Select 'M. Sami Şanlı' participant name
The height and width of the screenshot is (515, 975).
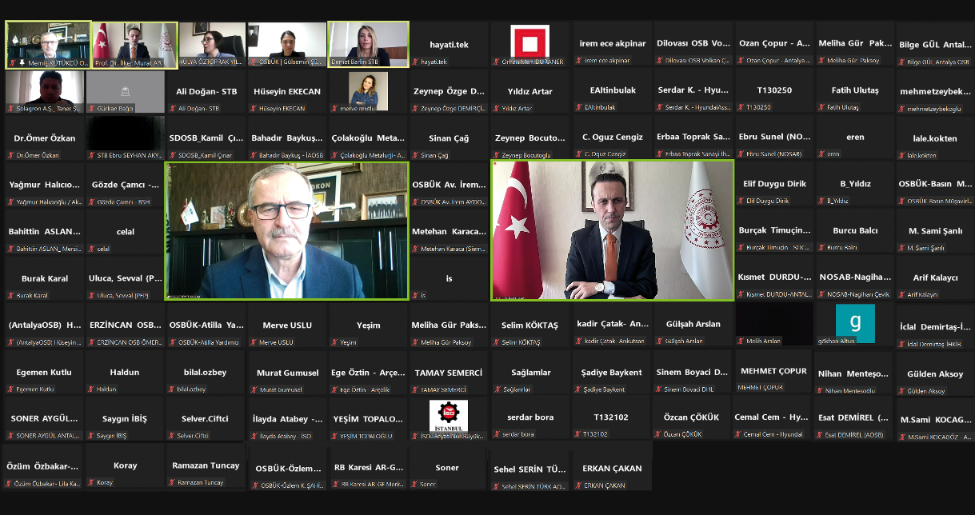935,231
